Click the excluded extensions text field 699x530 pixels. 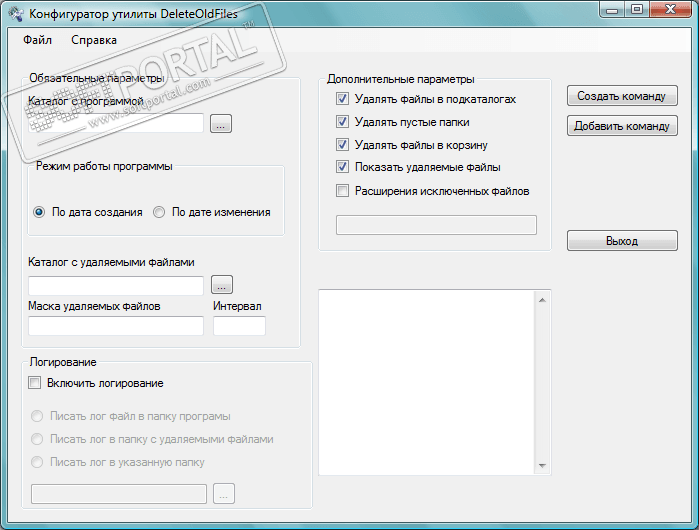pos(436,225)
